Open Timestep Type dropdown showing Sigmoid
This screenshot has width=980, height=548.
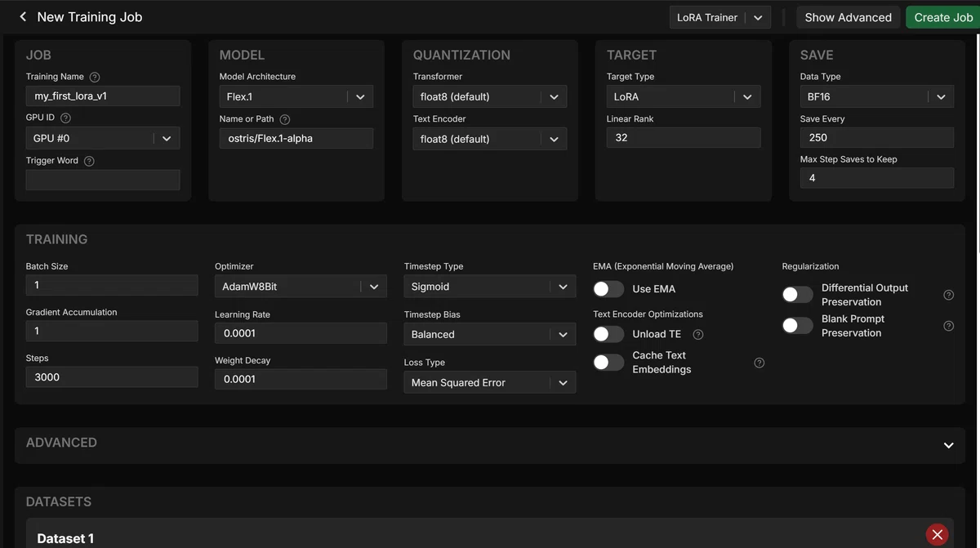click(x=490, y=287)
